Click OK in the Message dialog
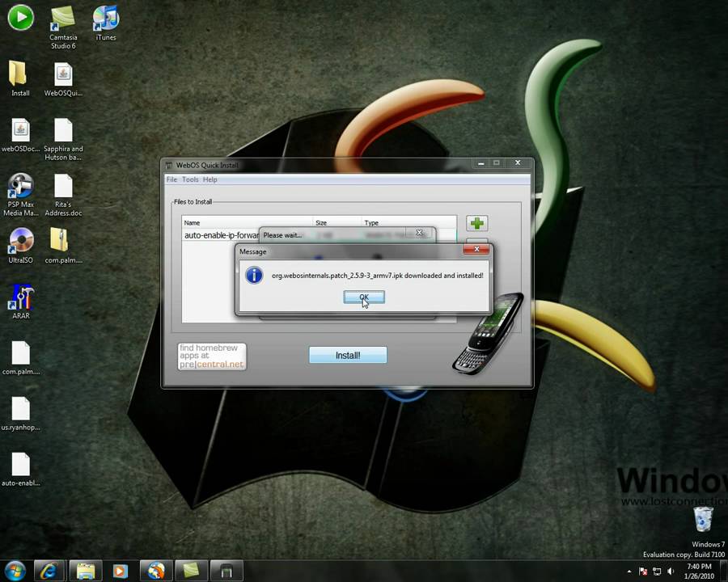728x582 pixels. tap(363, 297)
